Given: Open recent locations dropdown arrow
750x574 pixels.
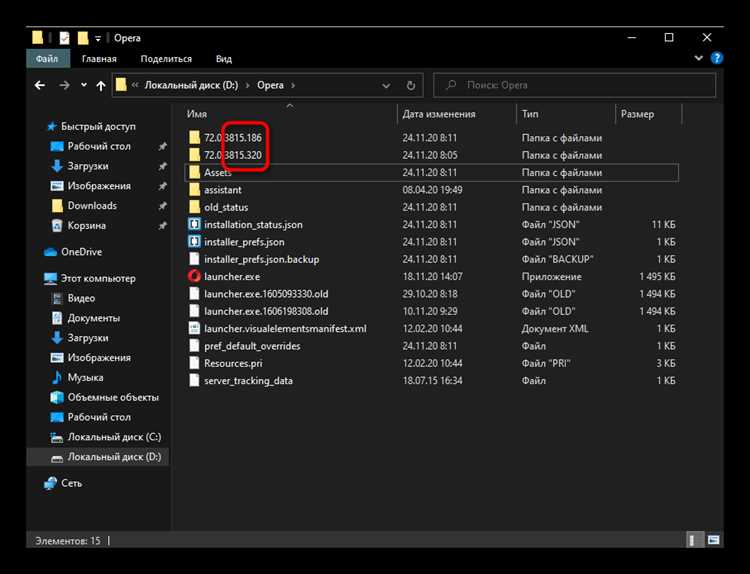Looking at the screenshot, I should (84, 85).
